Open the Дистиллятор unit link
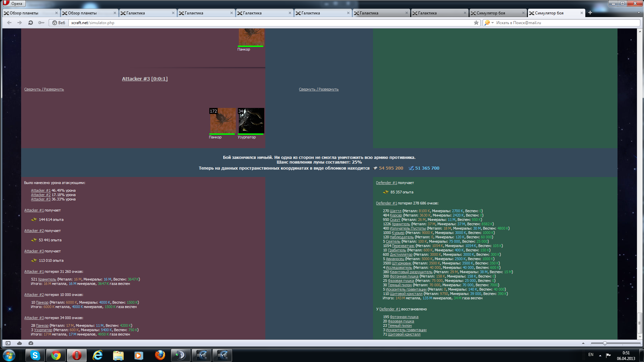The image size is (644, 362). [x=401, y=254]
